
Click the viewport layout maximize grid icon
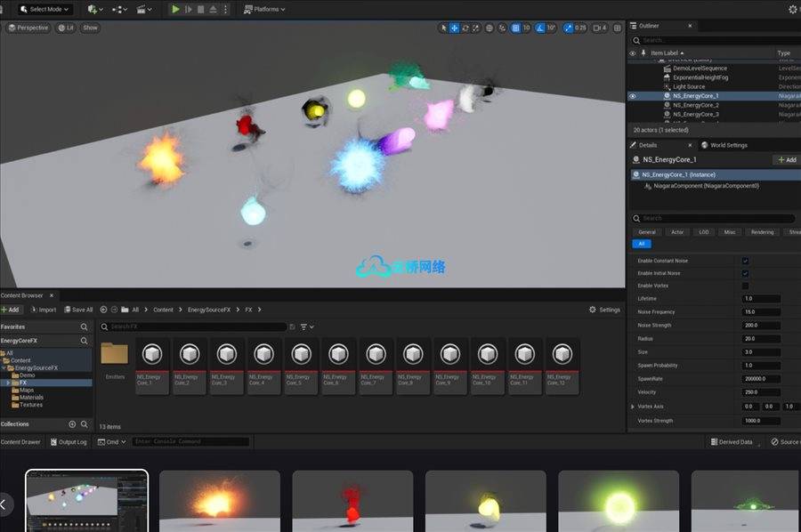[617, 28]
